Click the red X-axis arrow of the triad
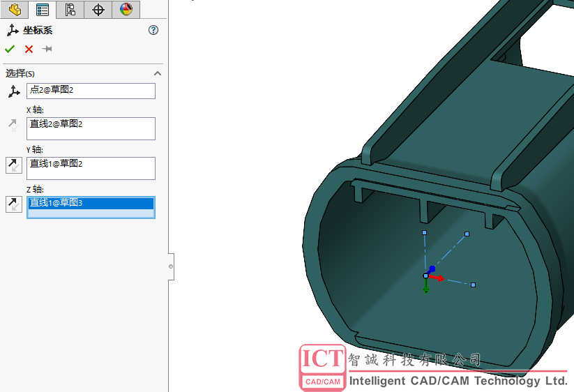The image size is (574, 392). (437, 278)
